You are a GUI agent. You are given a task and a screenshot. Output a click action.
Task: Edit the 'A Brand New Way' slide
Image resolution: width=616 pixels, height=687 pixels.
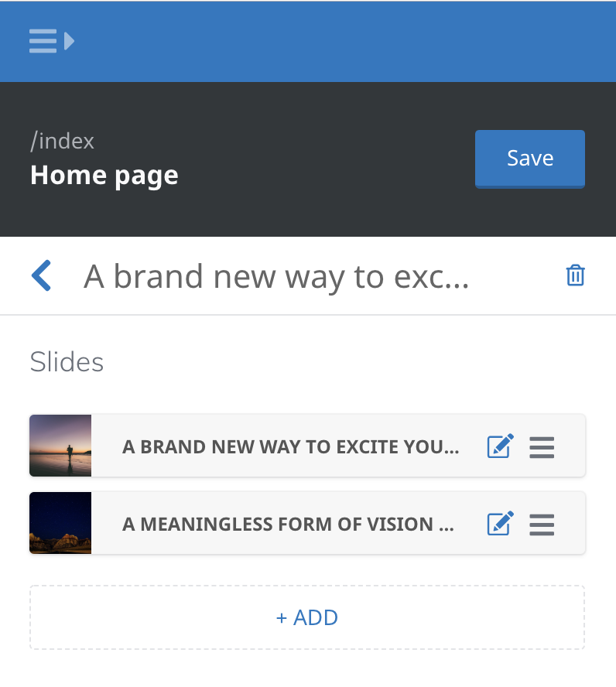pos(499,446)
